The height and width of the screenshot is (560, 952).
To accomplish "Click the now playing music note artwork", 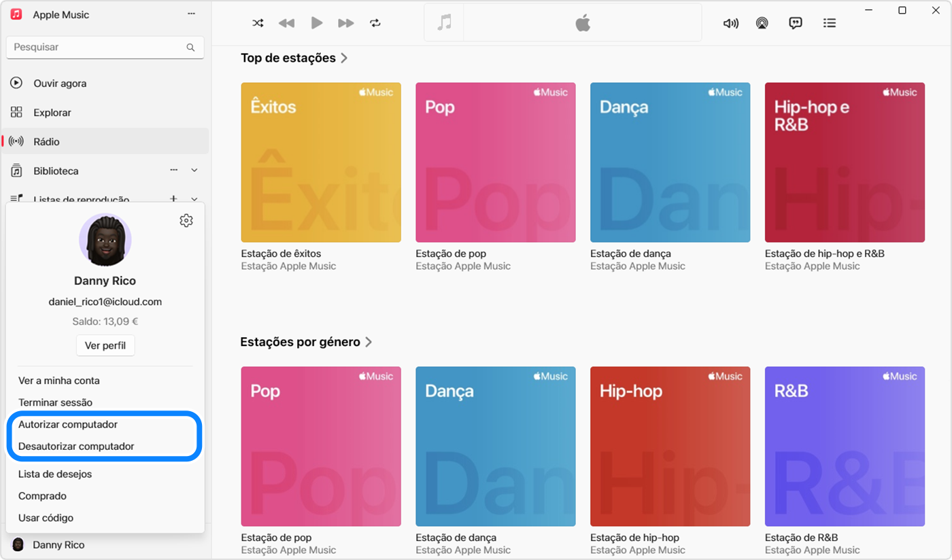I will 444,23.
